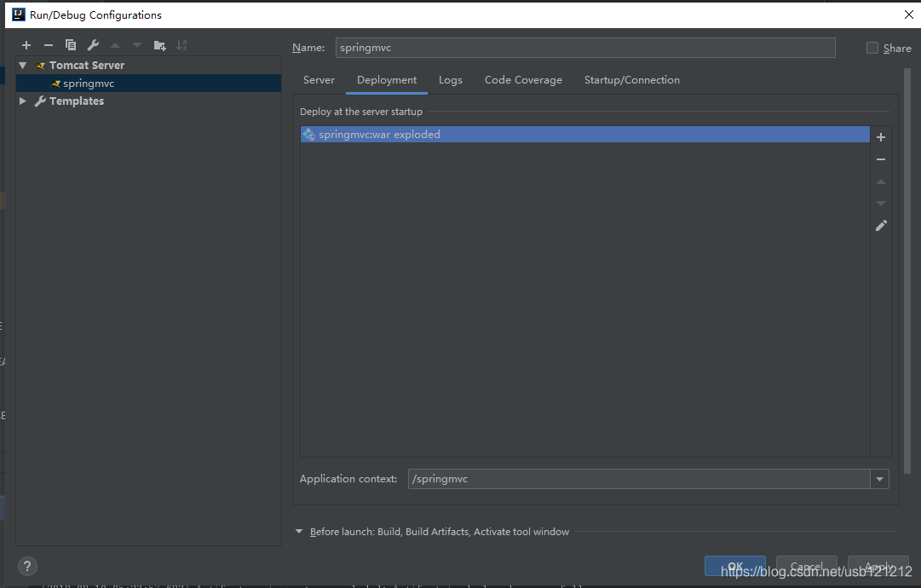Move configuration up in toolbar

(x=115, y=45)
